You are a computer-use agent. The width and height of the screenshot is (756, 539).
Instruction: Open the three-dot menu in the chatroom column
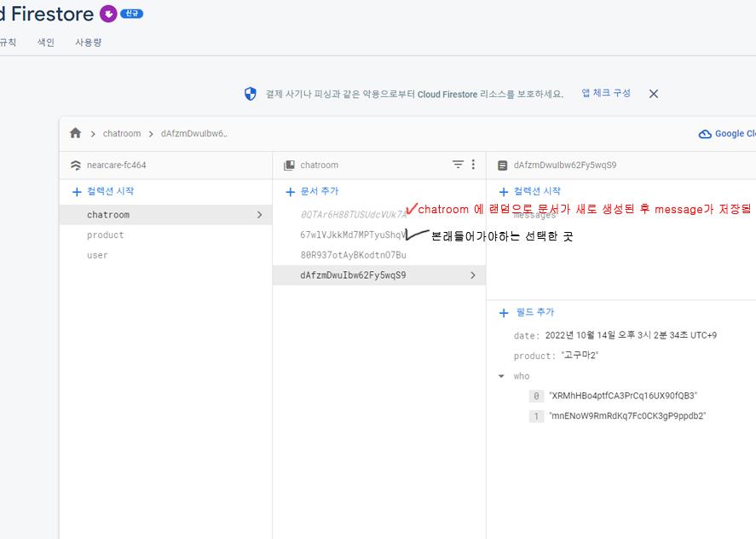473,165
